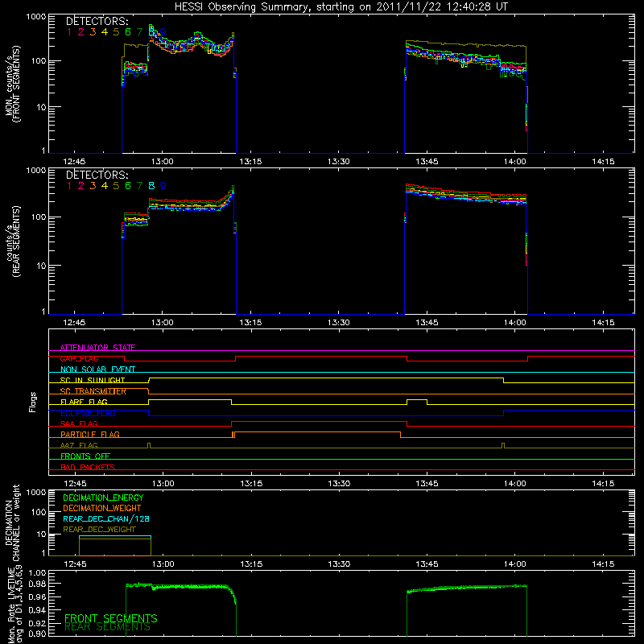Image resolution: width=644 pixels, height=644 pixels.
Task: Click the DECIMATION CHANNEL or weight axis title
Action: click(12, 522)
